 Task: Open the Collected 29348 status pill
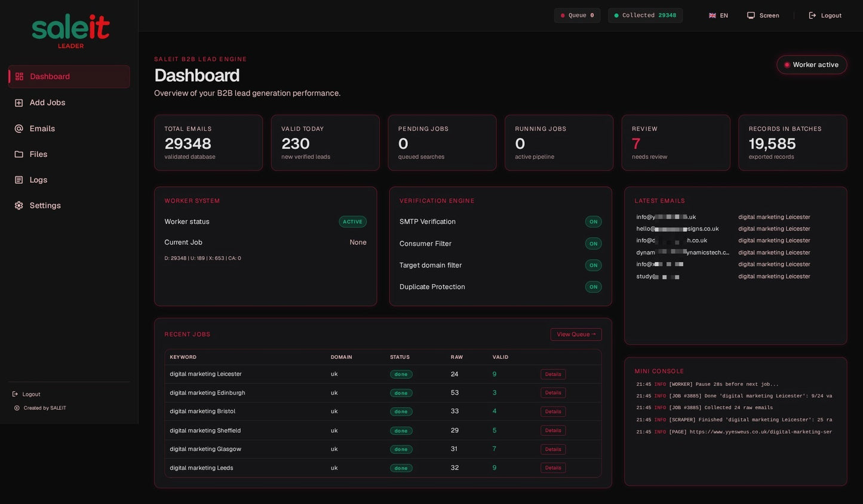(645, 16)
